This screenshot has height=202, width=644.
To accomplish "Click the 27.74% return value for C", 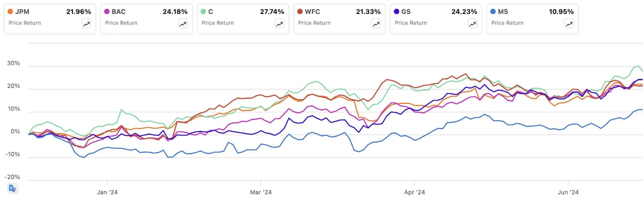I will [271, 12].
